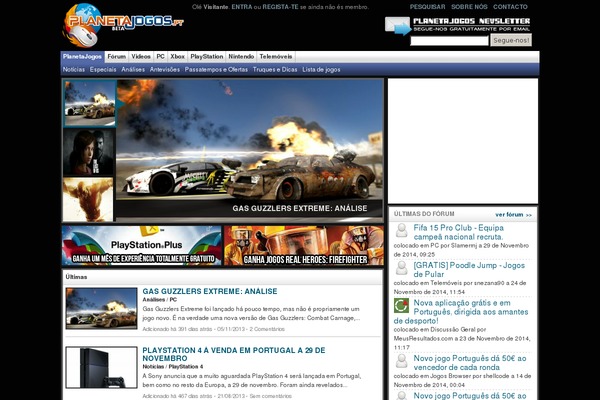Open the Análises submenu item
The image size is (600, 400).
click(133, 70)
